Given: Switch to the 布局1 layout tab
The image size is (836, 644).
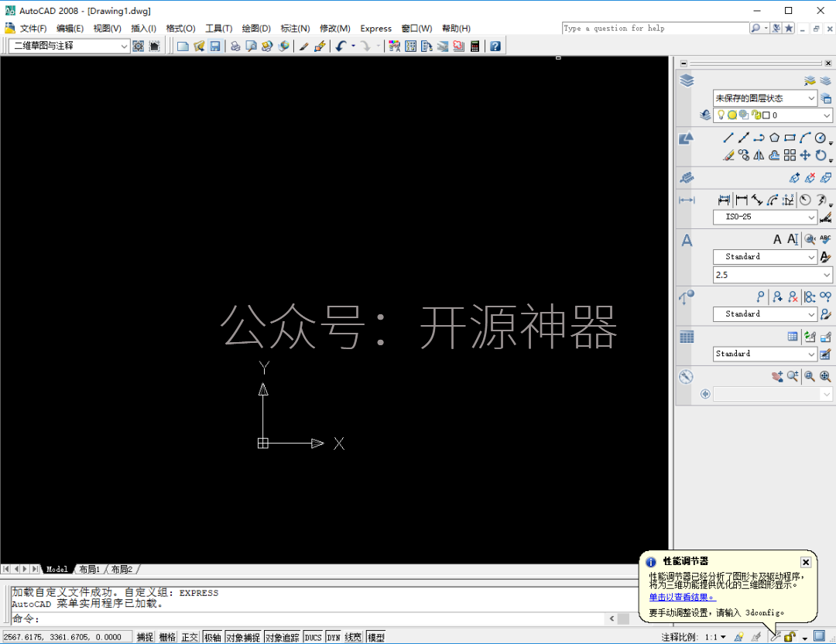Looking at the screenshot, I should tap(90, 570).
